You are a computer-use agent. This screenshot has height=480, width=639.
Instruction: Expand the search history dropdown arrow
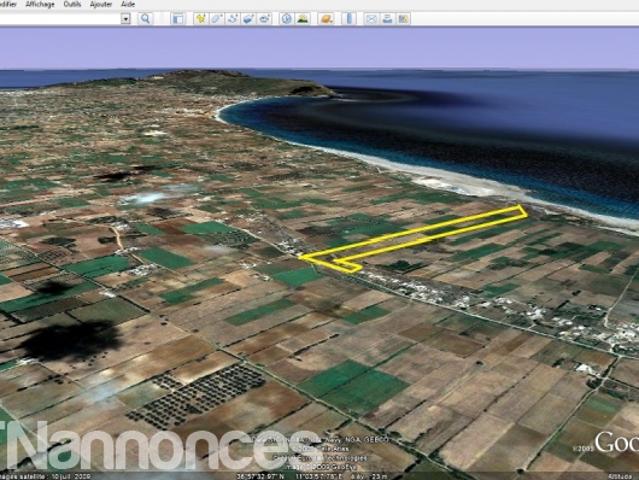126,19
